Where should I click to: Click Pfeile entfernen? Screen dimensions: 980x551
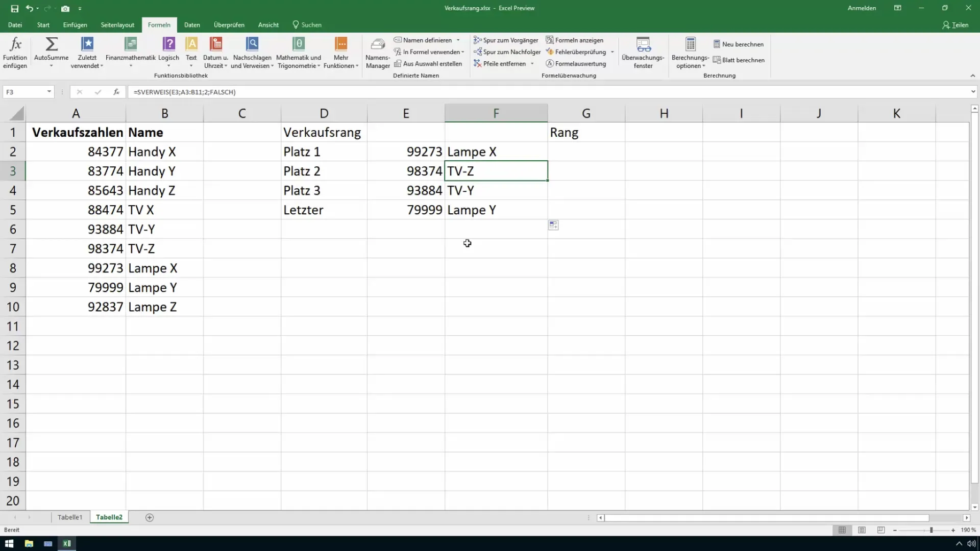[x=500, y=64]
